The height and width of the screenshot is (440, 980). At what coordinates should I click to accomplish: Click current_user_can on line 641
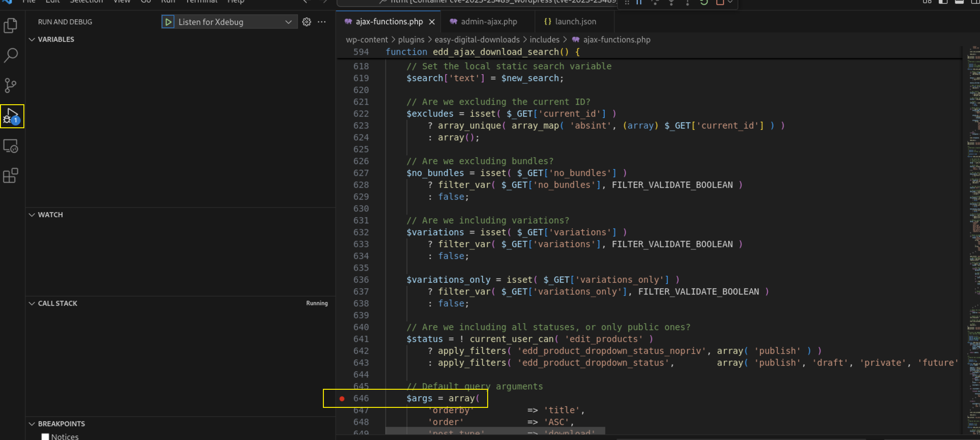511,339
